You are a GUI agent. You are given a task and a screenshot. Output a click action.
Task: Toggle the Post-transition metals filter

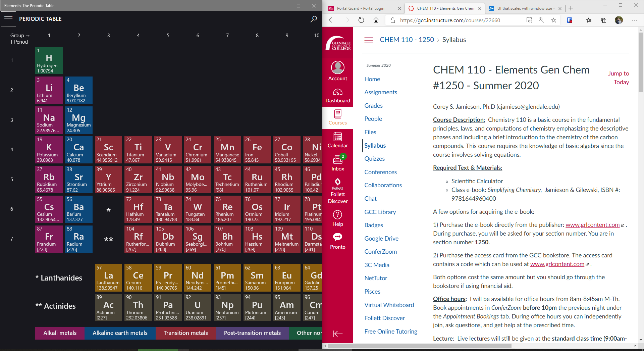(252, 333)
